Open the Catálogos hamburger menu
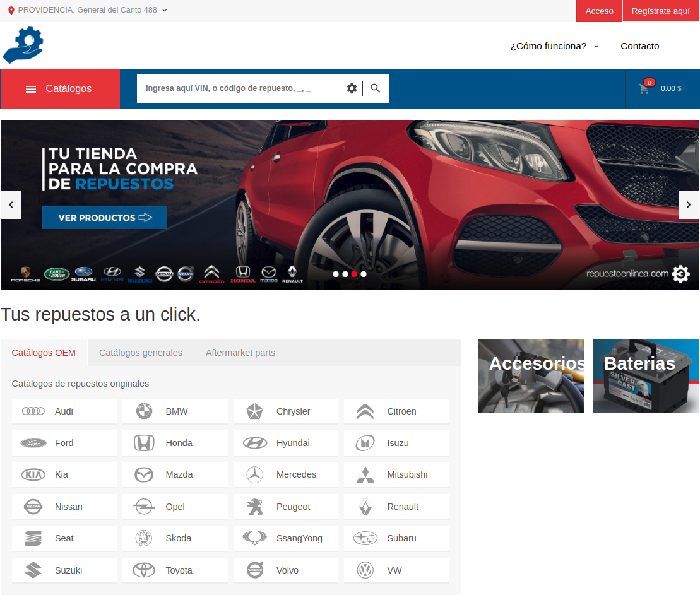 pyautogui.click(x=60, y=89)
